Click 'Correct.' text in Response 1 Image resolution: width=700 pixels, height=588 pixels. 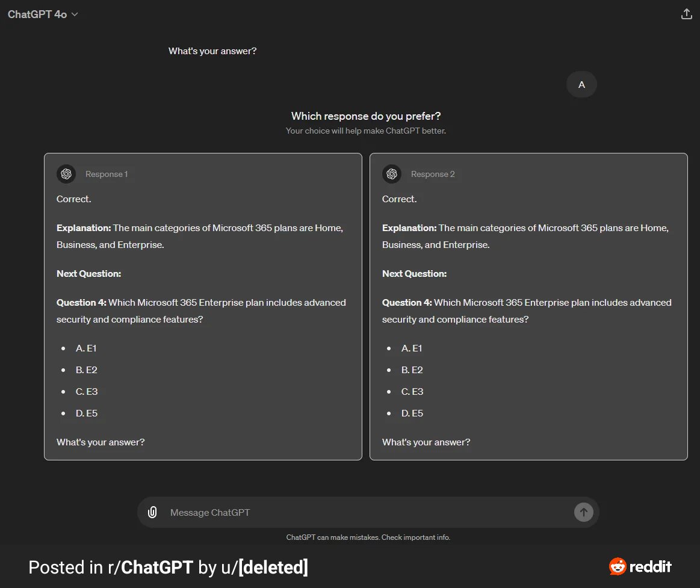73,199
